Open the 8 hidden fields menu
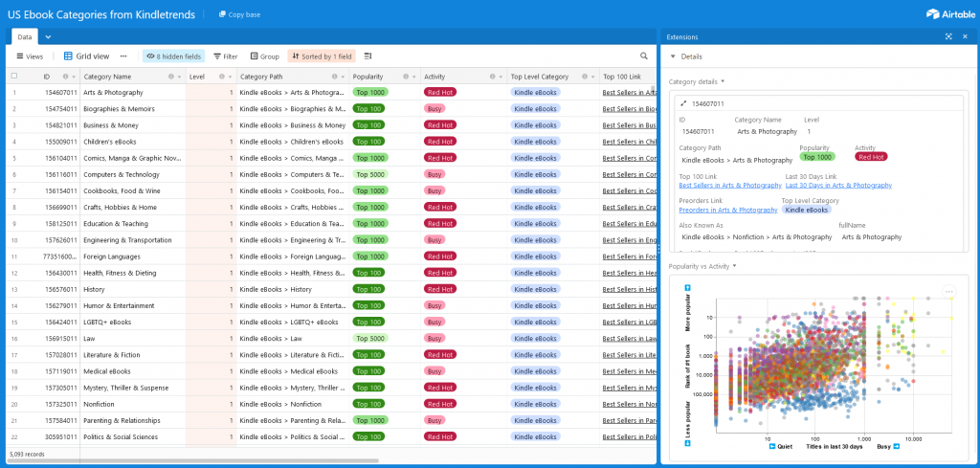Screen dimensions: 980x468 click(173, 56)
